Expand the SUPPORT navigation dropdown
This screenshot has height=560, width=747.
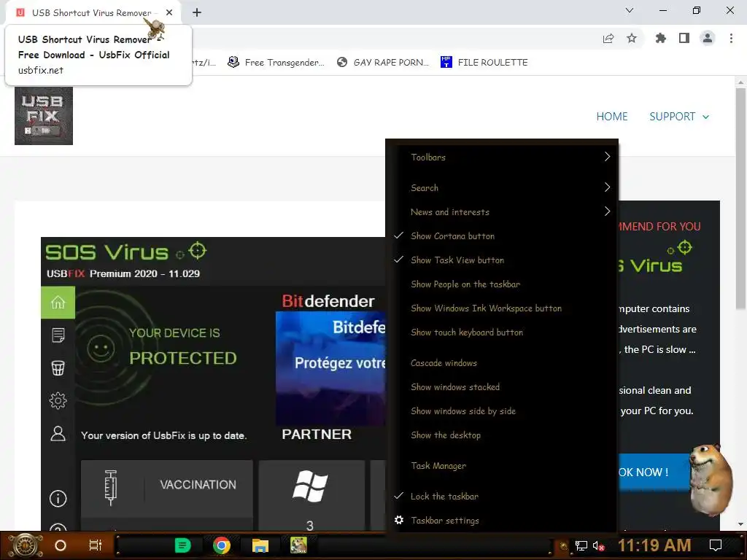click(x=679, y=117)
